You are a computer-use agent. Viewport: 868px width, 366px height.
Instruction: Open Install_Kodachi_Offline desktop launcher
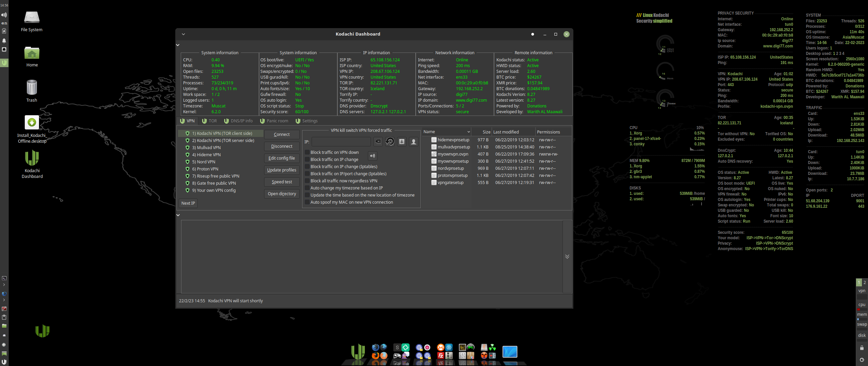[32, 129]
